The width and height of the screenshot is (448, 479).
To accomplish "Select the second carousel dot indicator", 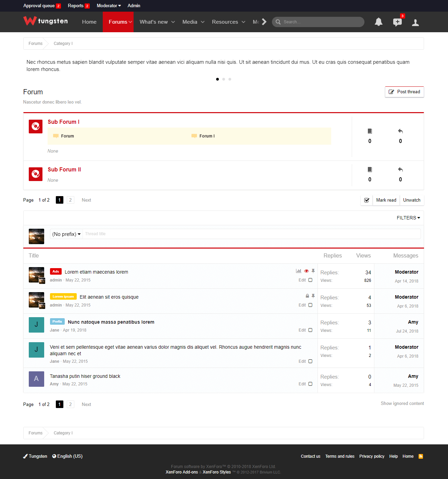I will coord(224,79).
